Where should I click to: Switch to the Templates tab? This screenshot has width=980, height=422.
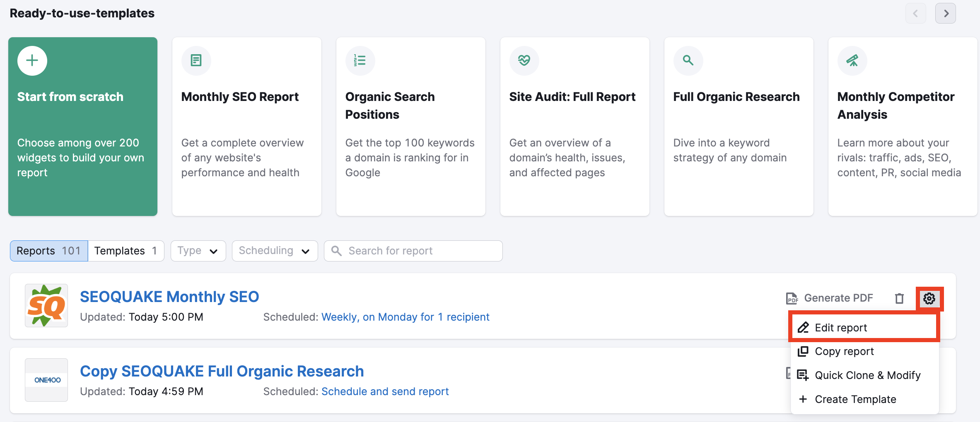click(126, 251)
